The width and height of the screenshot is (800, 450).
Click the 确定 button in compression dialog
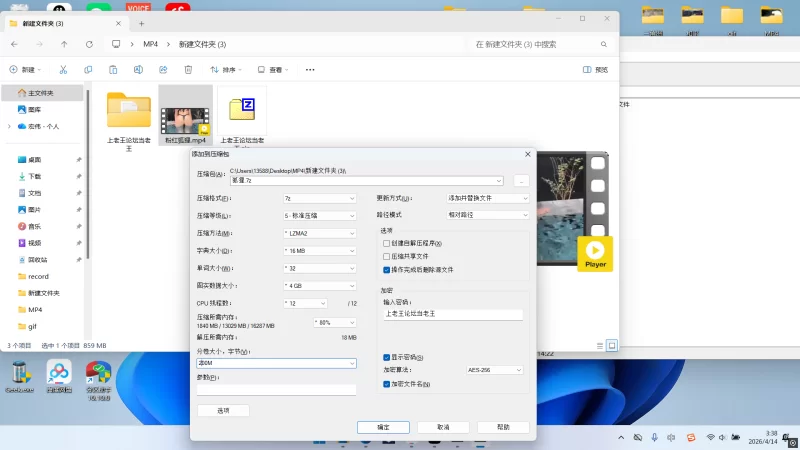pyautogui.click(x=383, y=427)
